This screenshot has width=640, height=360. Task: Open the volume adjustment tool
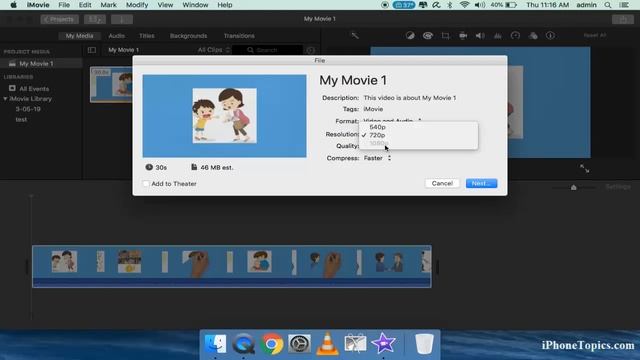click(480, 36)
